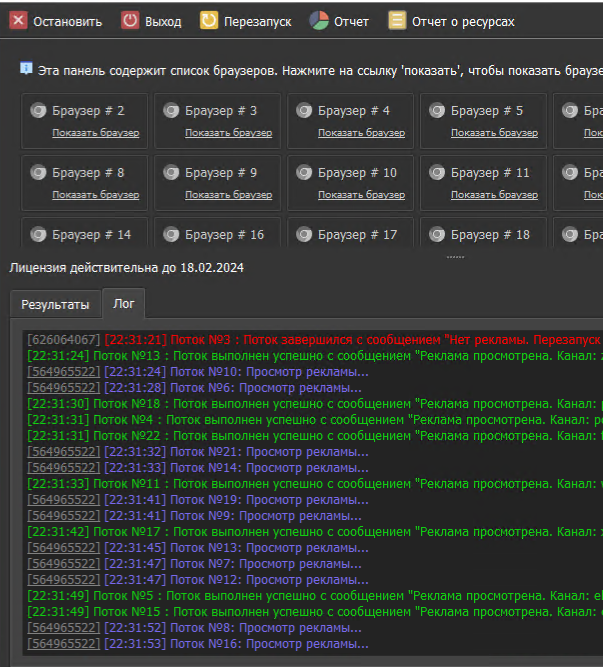Click the red Остановить stop icon

pyautogui.click(x=18, y=21)
